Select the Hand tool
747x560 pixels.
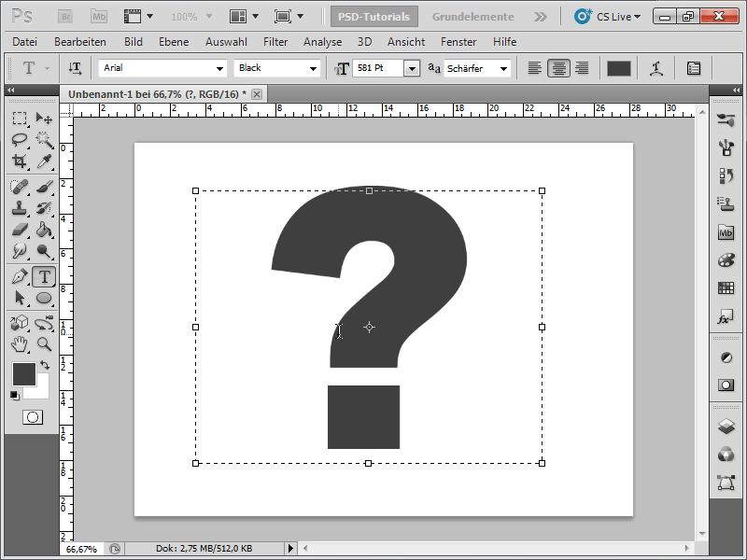pos(20,344)
